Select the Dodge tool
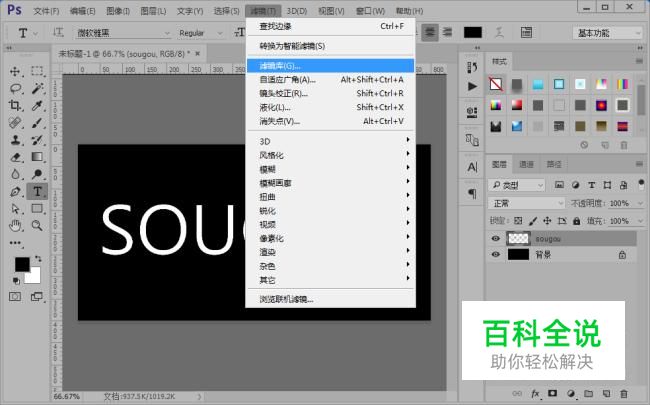 pyautogui.click(x=37, y=174)
